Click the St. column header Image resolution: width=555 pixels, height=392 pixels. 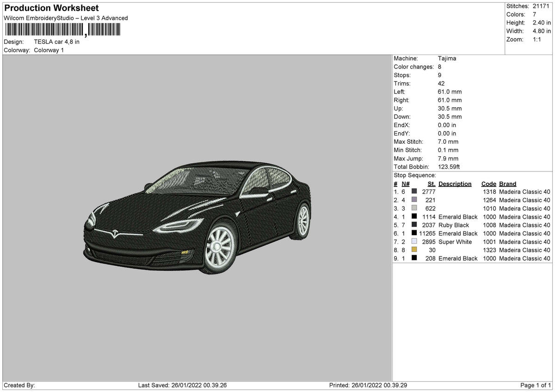pyautogui.click(x=431, y=184)
